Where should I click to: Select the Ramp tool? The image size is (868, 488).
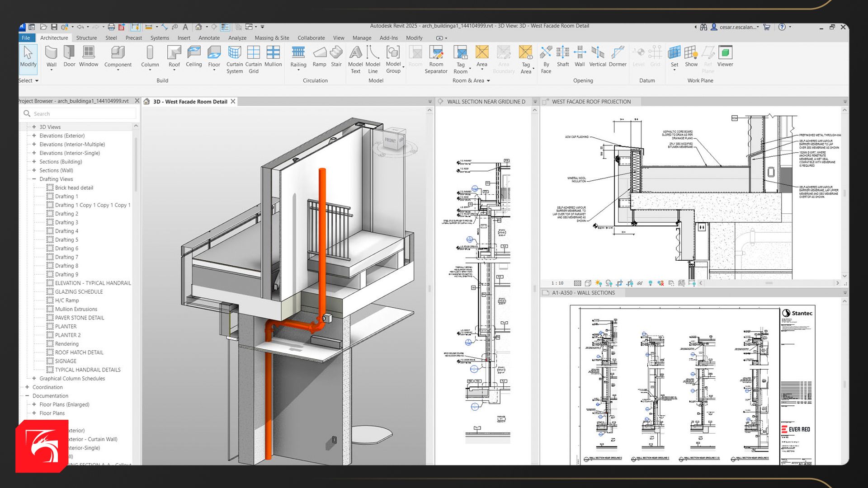pyautogui.click(x=319, y=57)
